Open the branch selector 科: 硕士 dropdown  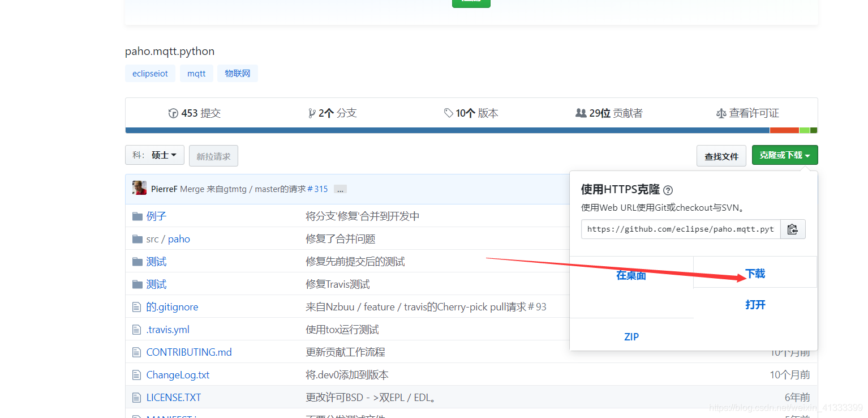click(154, 155)
